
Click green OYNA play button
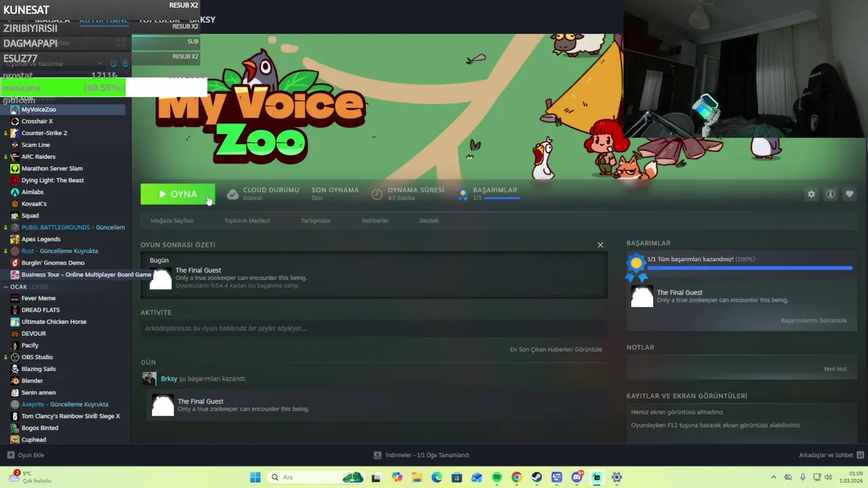[x=178, y=194]
